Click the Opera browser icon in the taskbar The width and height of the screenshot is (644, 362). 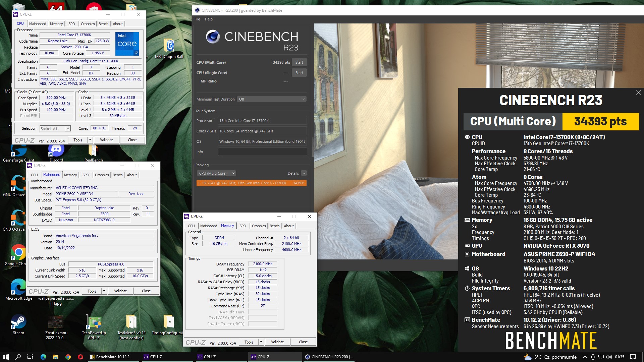click(80, 357)
